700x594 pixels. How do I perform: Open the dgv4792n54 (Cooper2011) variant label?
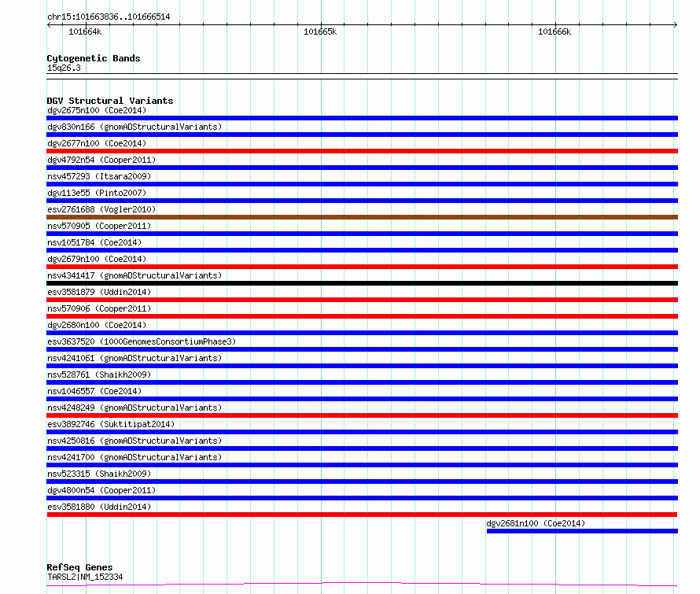101,160
